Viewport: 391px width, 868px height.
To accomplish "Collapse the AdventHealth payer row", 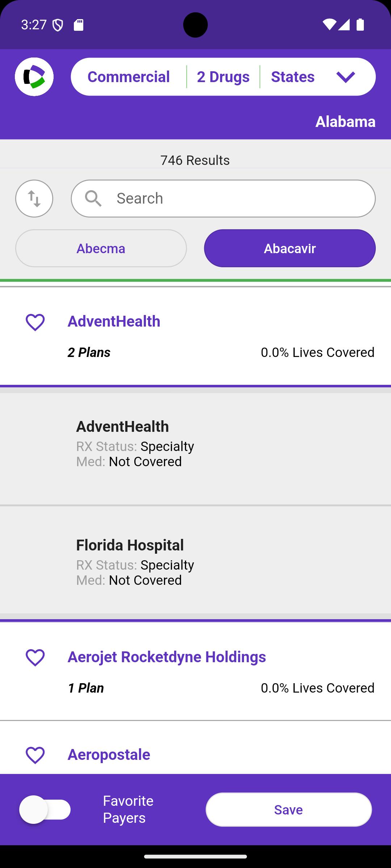I will click(195, 336).
